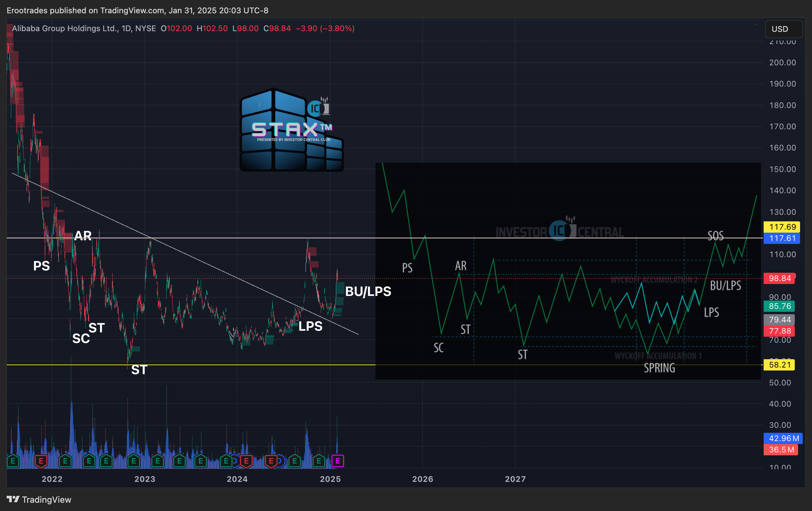Click the TradingView logo at the bottom left
Screen dimensions: 812x511
click(x=39, y=499)
